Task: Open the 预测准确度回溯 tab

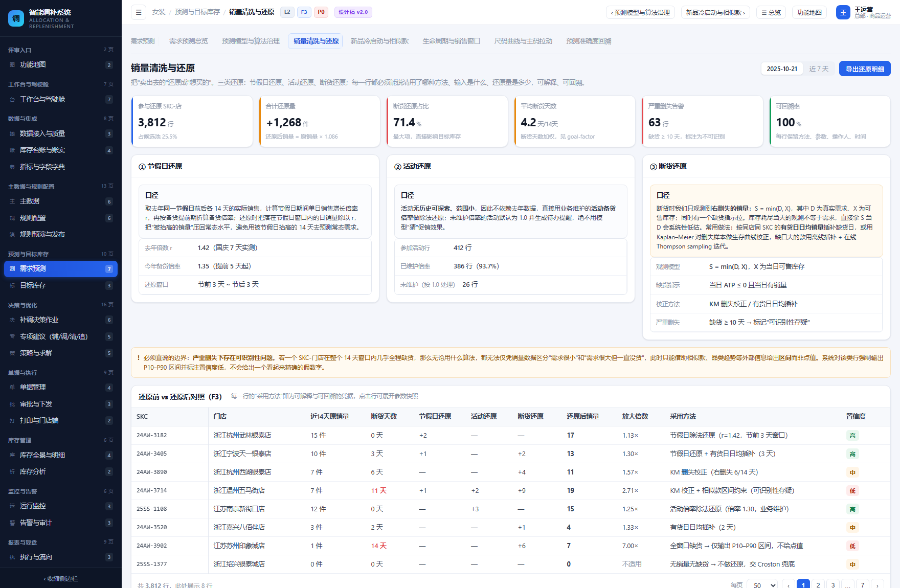Action: (589, 41)
